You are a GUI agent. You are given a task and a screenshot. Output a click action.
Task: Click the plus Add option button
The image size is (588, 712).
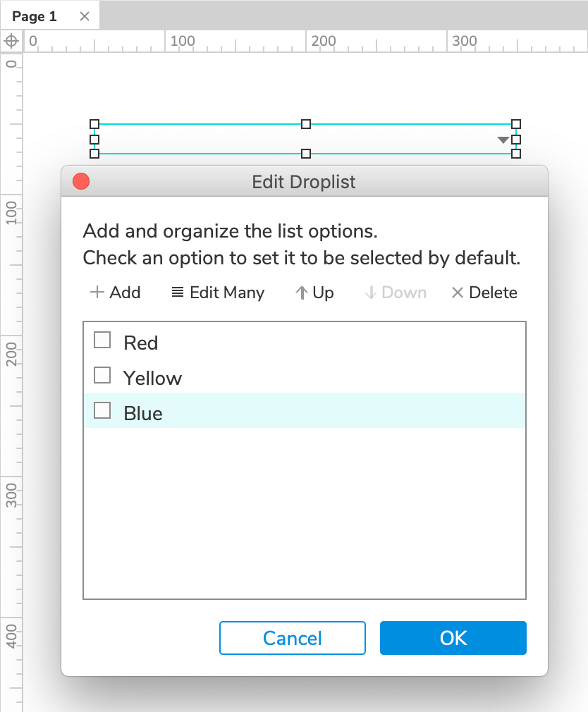point(116,293)
